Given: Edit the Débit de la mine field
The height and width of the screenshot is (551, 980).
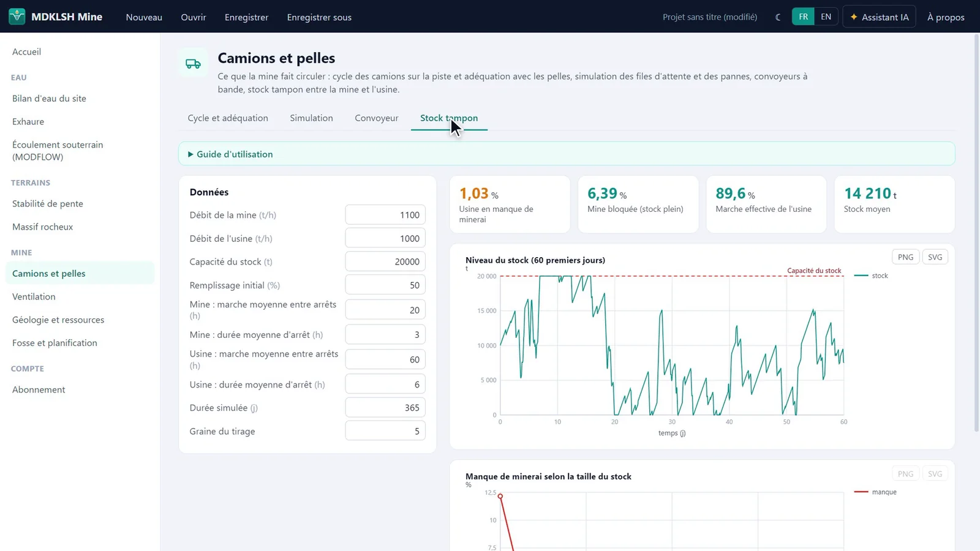Looking at the screenshot, I should pyautogui.click(x=385, y=215).
